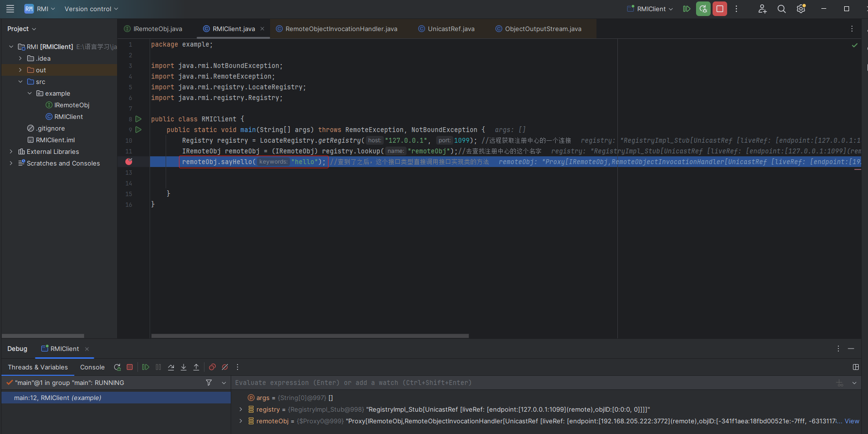Toggle debug layout settings icon
This screenshot has height=434, width=868.
(856, 367)
